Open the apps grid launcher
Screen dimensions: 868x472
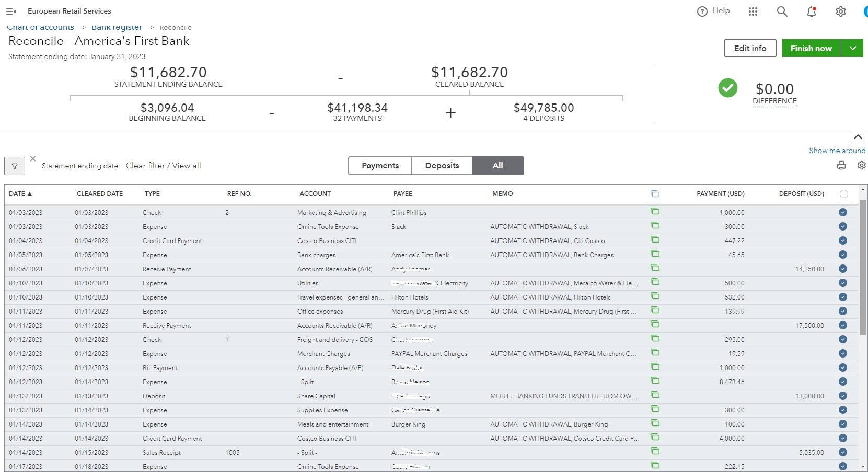[753, 11]
